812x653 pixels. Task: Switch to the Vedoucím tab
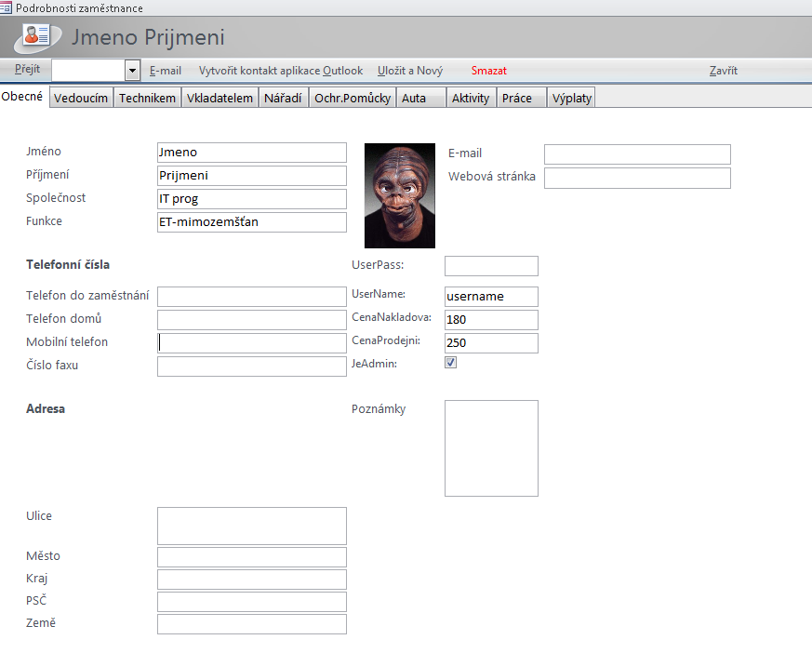tap(81, 98)
